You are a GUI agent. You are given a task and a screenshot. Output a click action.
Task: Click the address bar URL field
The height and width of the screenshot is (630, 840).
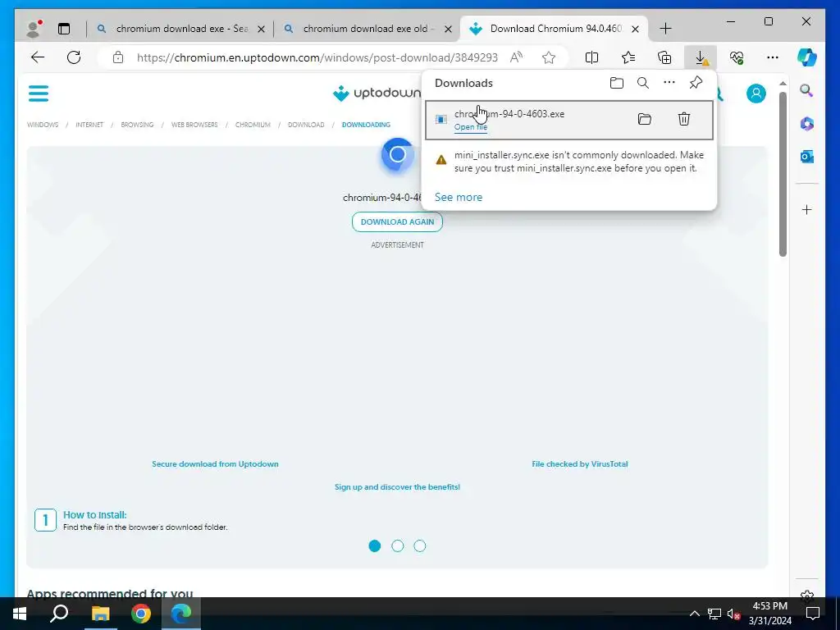coord(317,57)
